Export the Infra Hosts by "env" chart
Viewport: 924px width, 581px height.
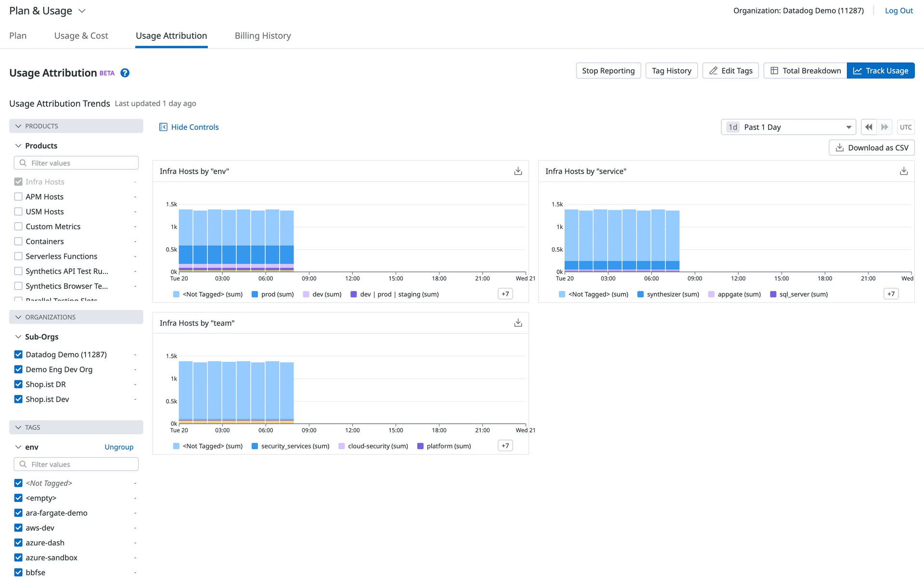coord(518,171)
